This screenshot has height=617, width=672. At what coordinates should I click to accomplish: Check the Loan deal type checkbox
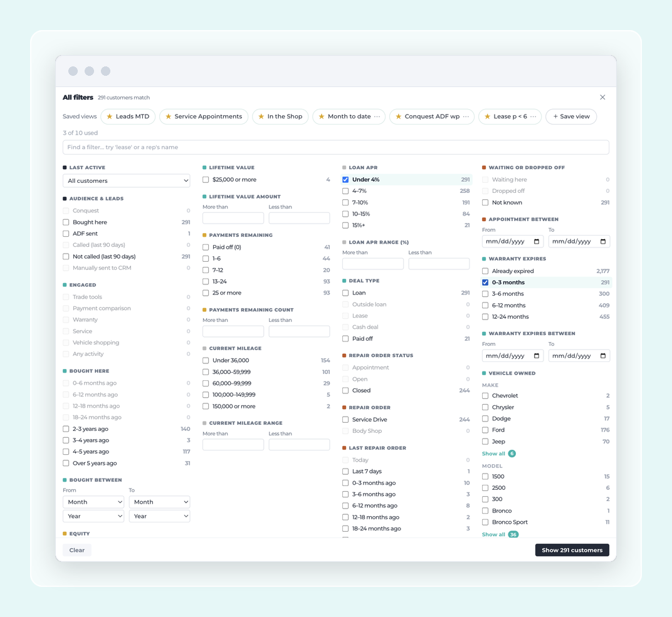[345, 293]
